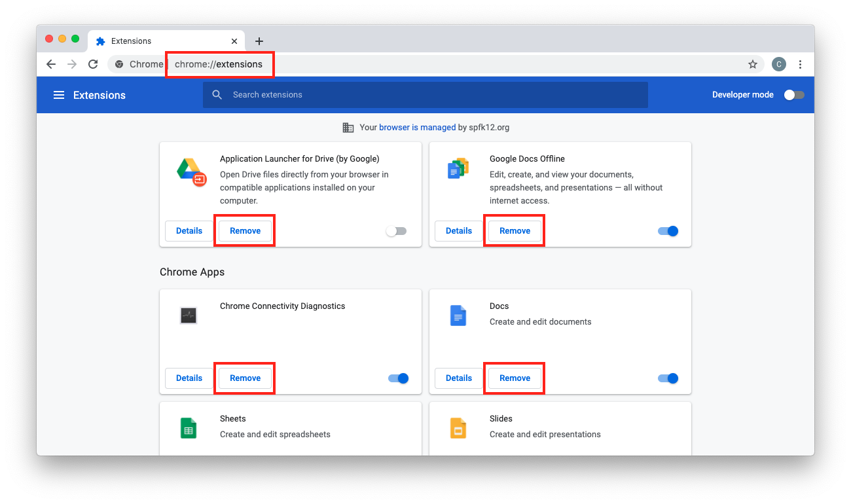Turn off Chrome Connectivity Diagnostics app
This screenshot has width=851, height=504.
(398, 378)
